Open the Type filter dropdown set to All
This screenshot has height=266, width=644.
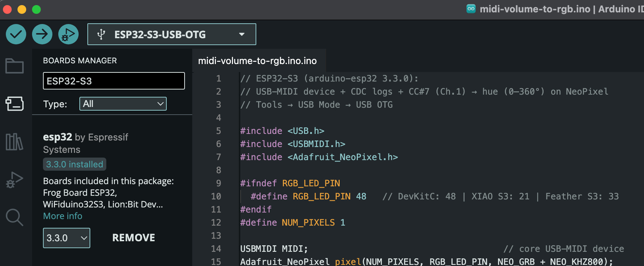[x=123, y=104]
